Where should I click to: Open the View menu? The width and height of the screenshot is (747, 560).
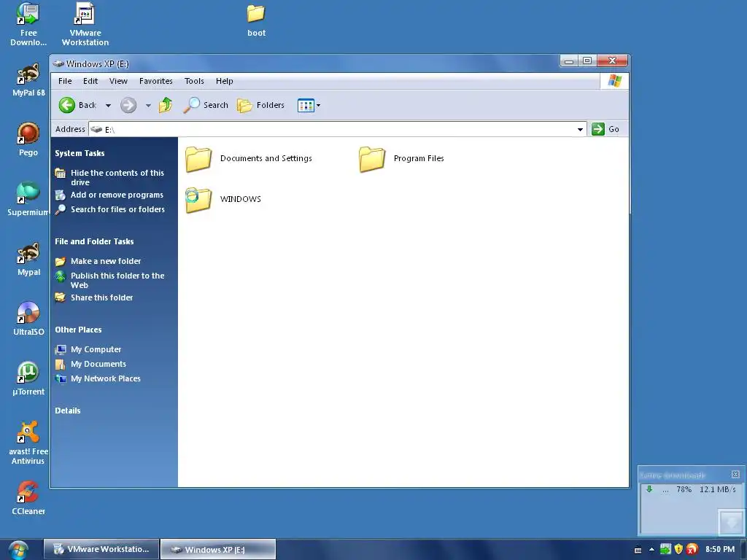click(x=118, y=81)
